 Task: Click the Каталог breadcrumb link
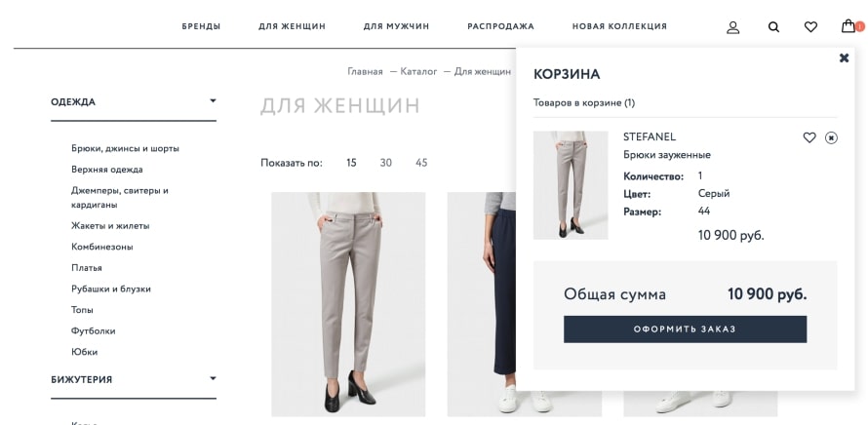click(419, 71)
